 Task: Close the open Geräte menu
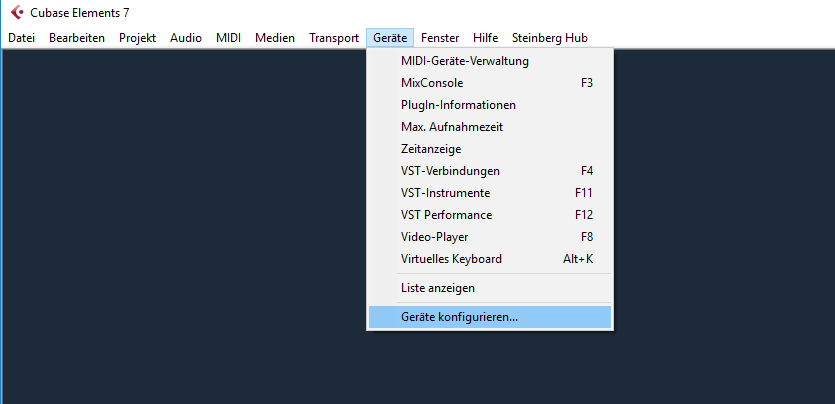pos(390,38)
